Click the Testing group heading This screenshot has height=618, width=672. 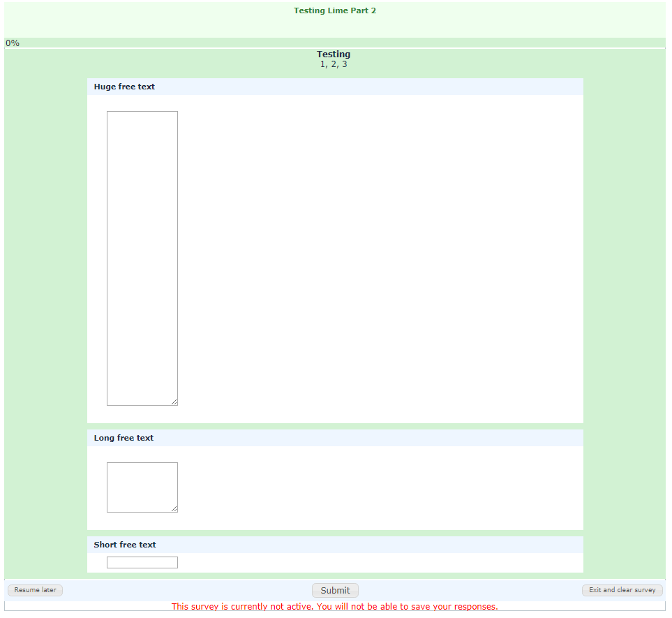coord(334,54)
